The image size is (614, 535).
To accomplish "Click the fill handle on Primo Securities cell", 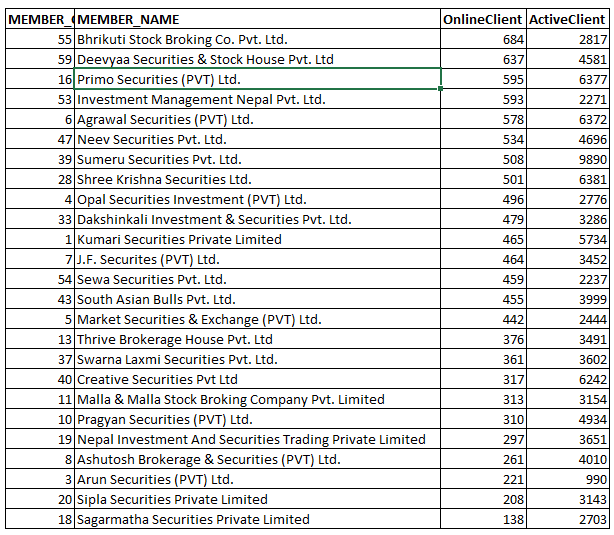I will tap(441, 89).
